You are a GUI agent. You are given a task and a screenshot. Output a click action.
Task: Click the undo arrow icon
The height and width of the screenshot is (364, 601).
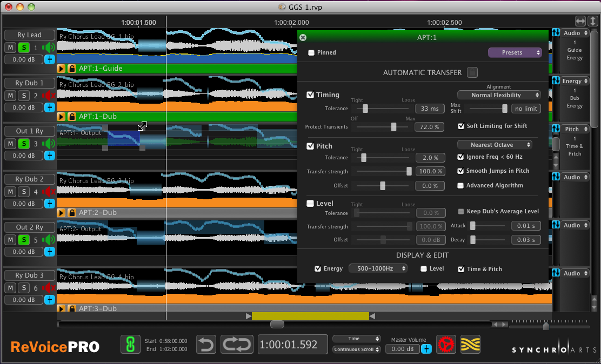point(206,344)
